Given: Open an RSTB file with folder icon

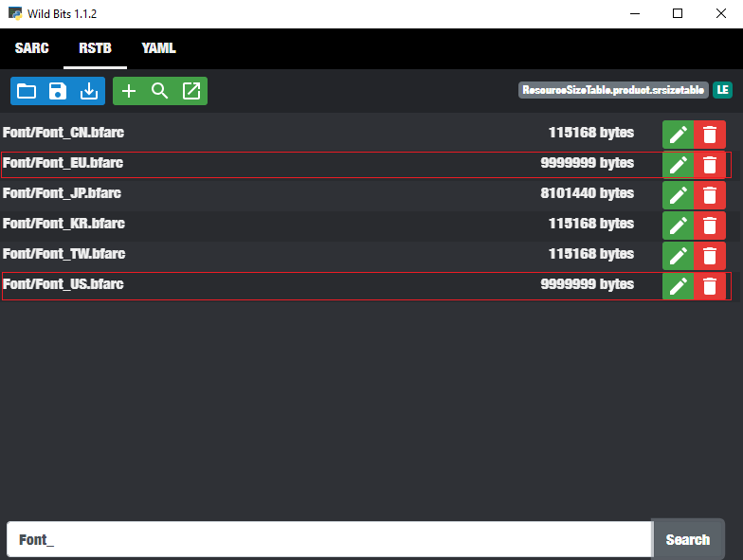Looking at the screenshot, I should tap(27, 91).
